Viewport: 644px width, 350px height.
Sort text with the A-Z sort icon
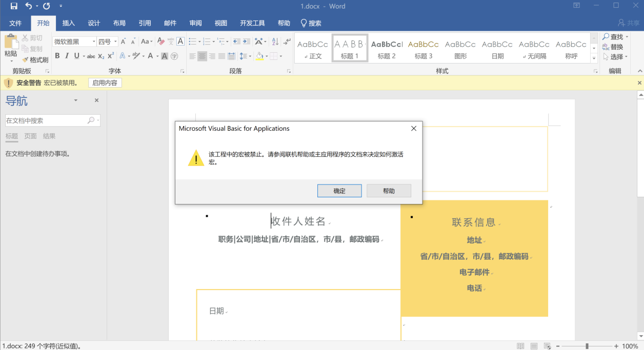pyautogui.click(x=275, y=42)
